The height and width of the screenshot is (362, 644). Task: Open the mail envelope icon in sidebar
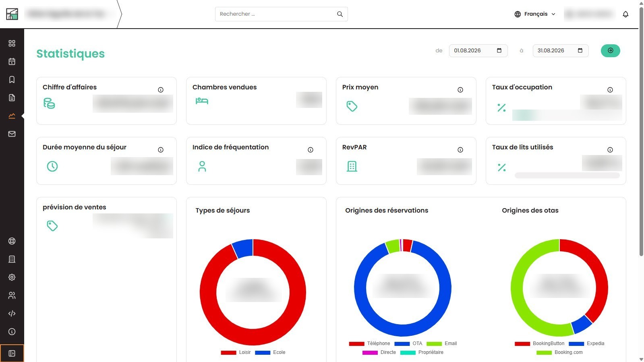[12, 134]
